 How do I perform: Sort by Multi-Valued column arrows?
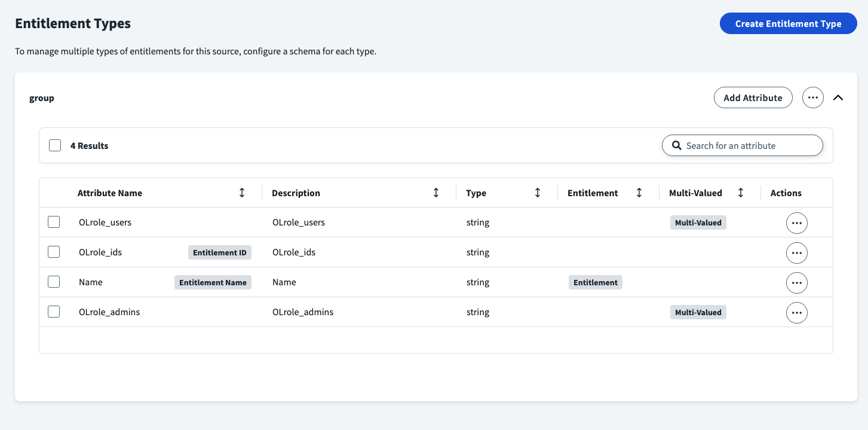pyautogui.click(x=741, y=193)
